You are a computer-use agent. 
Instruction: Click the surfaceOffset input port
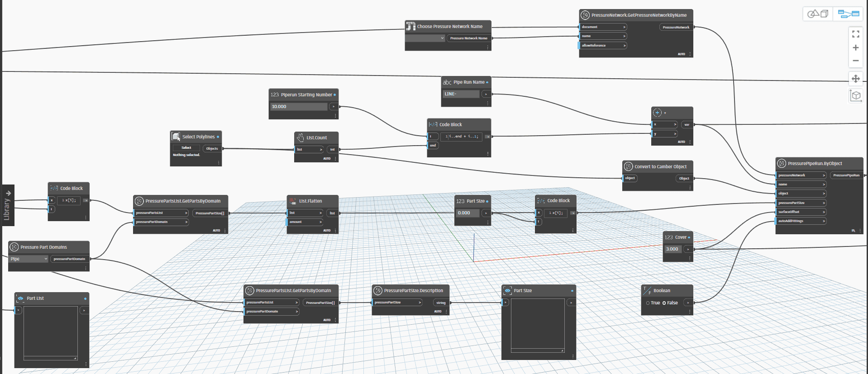click(801, 212)
